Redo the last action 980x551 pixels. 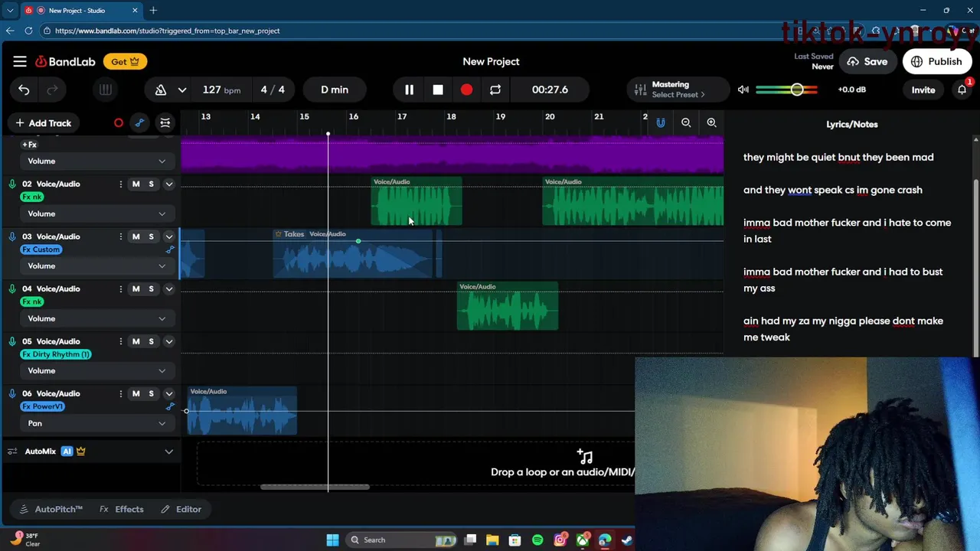tap(52, 90)
